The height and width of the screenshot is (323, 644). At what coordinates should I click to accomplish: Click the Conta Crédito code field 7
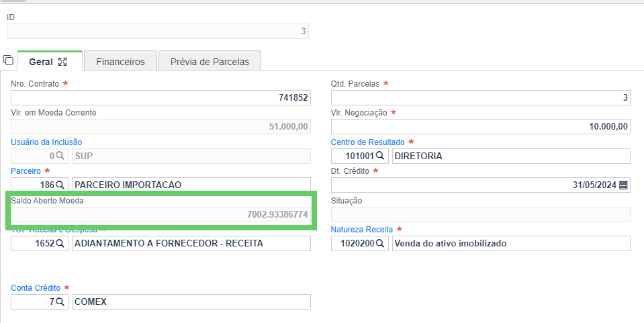[x=40, y=302]
